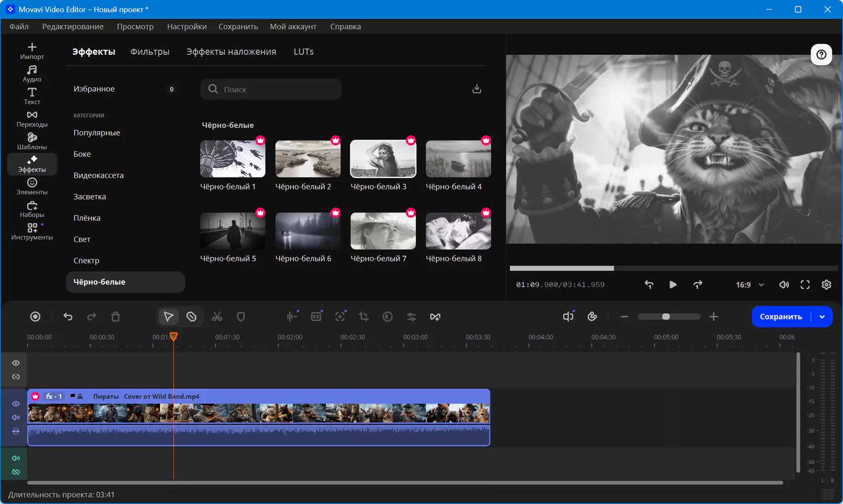
Task: Switch to the LUTs tab
Action: 303,52
